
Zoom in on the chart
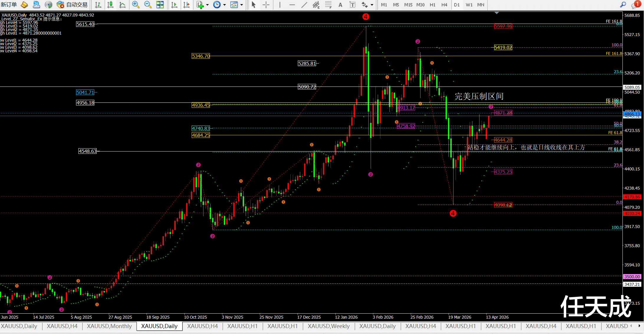pos(136,5)
